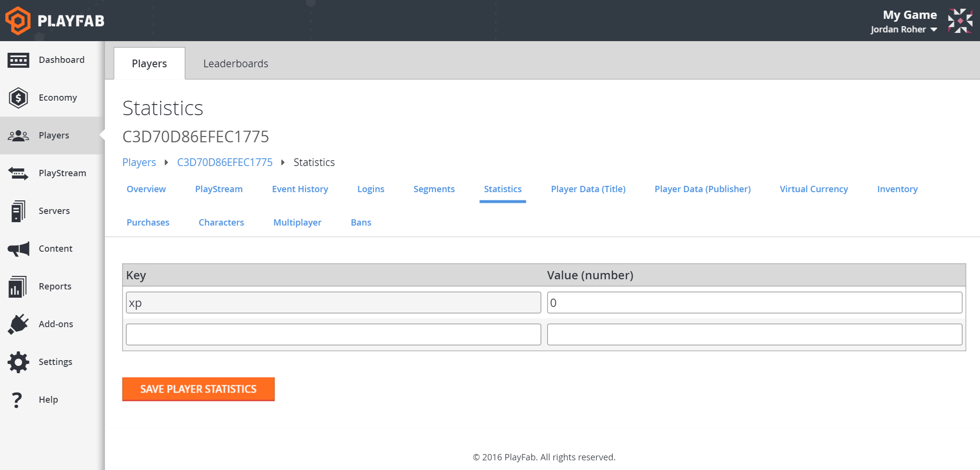Switch to the Leaderboards tab
The height and width of the screenshot is (470, 980).
tap(235, 63)
